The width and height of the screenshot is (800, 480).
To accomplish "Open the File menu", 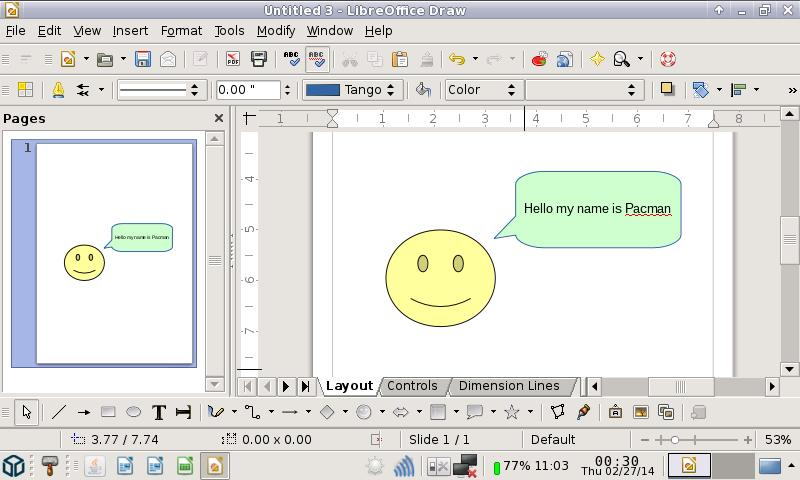I will pyautogui.click(x=15, y=31).
